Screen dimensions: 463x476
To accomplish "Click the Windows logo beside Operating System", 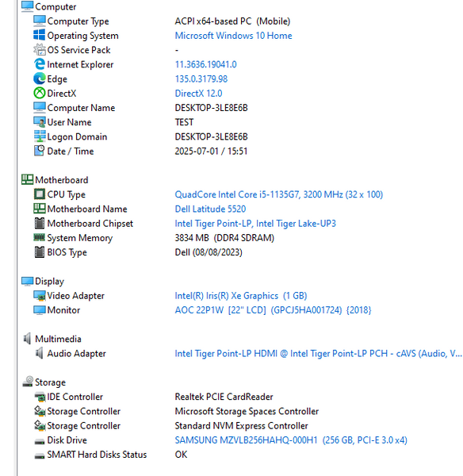I will pos(40,35).
